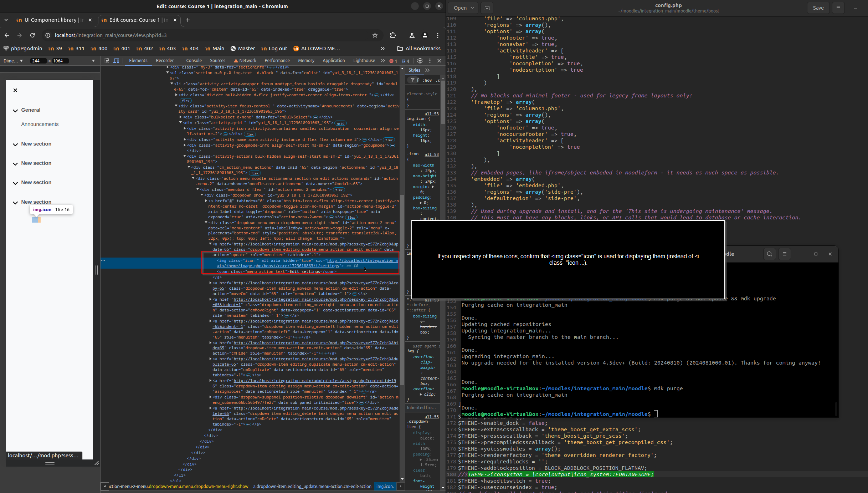Select the Styles pane tab
The height and width of the screenshot is (493, 868).
coord(414,70)
